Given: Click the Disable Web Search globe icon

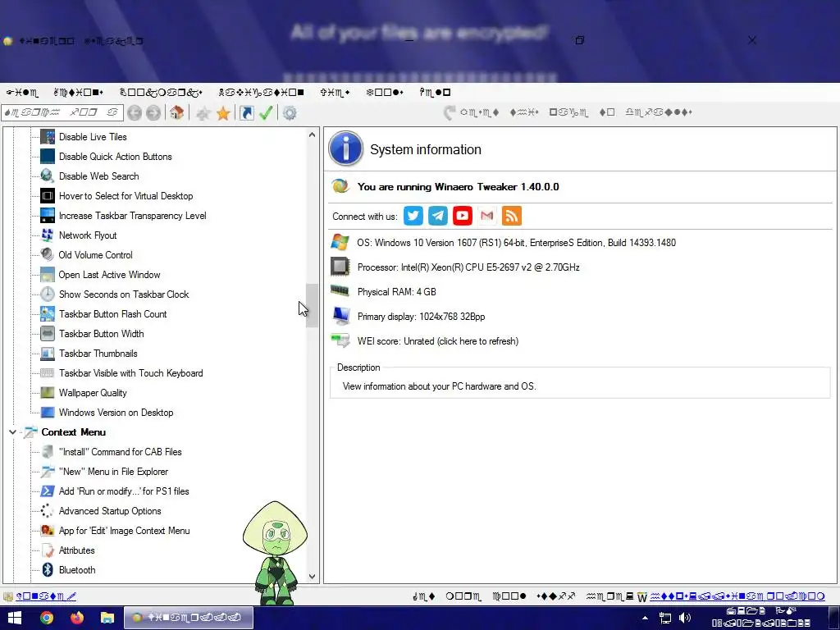Looking at the screenshot, I should coord(47,176).
